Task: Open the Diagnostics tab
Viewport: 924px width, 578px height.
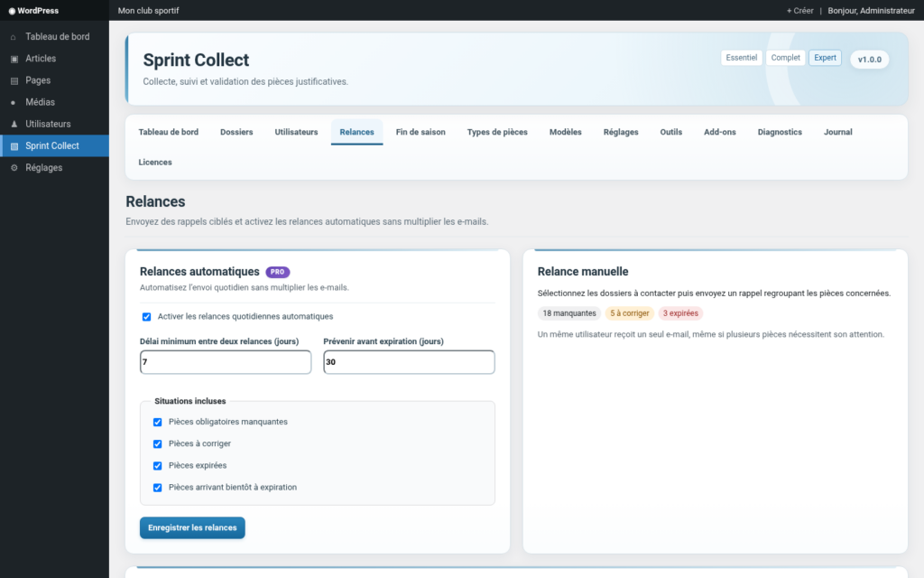Action: point(780,132)
